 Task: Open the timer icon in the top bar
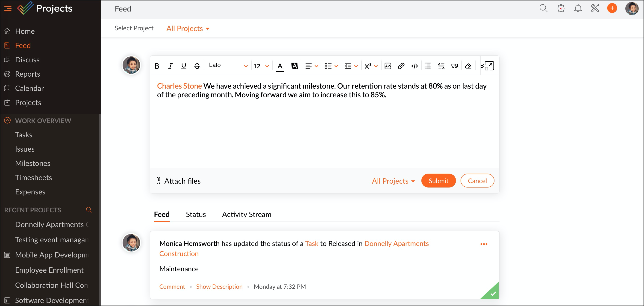[561, 9]
